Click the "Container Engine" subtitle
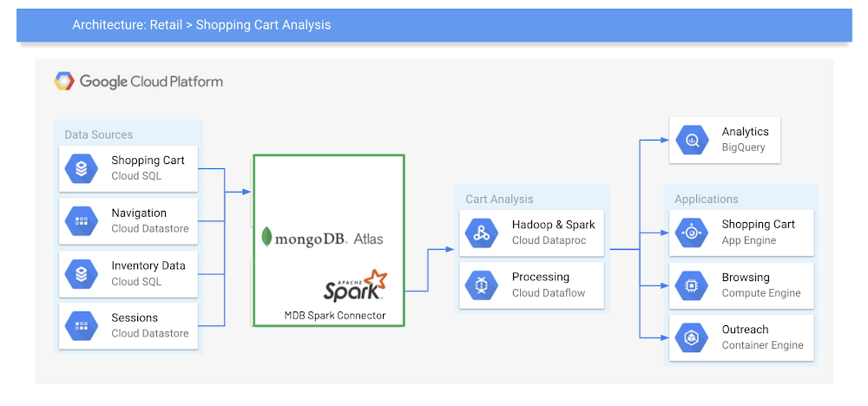Image resolution: width=868 pixels, height=406 pixels. pos(763,345)
